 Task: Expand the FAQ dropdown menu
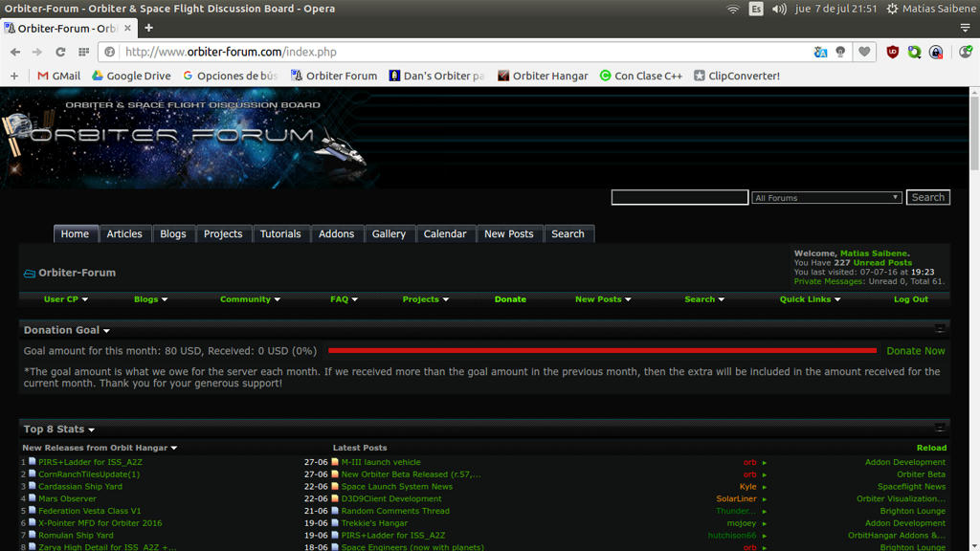pyautogui.click(x=344, y=299)
